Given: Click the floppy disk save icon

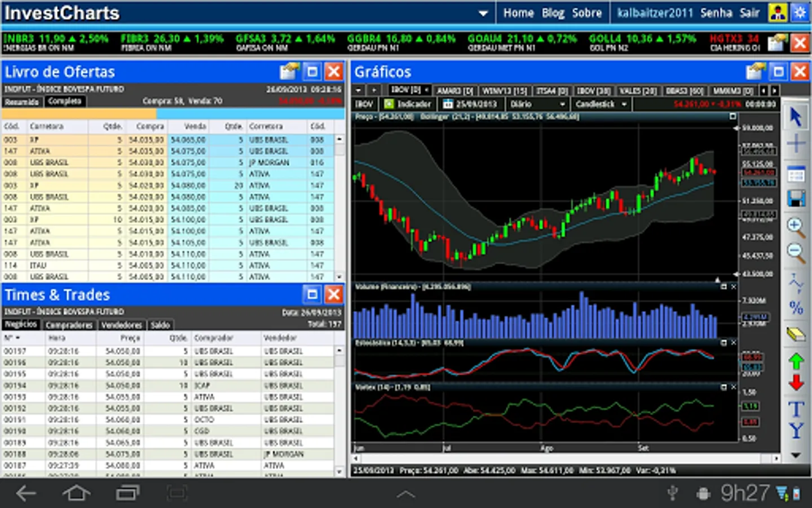Looking at the screenshot, I should [796, 198].
